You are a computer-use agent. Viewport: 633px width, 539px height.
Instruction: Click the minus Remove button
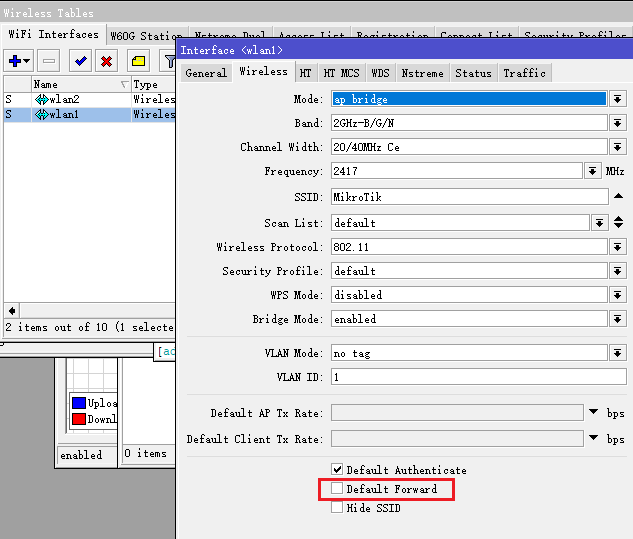point(49,61)
